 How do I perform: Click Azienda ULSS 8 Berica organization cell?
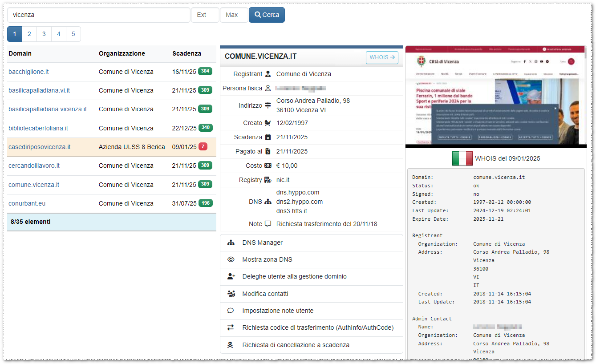132,147
